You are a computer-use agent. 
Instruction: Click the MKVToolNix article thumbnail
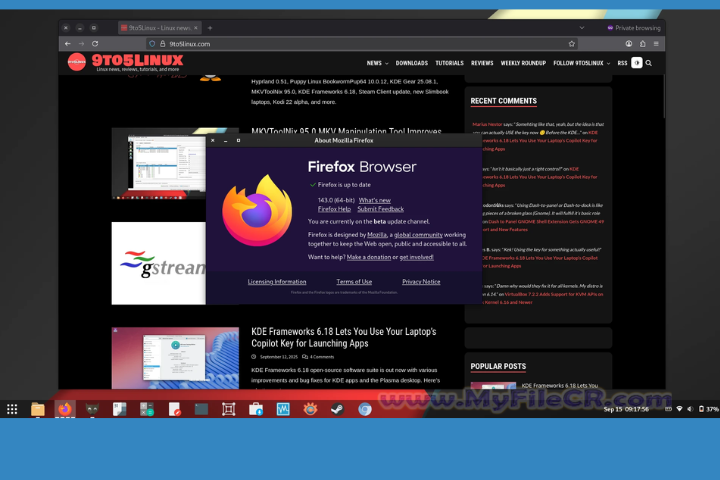tap(158, 163)
